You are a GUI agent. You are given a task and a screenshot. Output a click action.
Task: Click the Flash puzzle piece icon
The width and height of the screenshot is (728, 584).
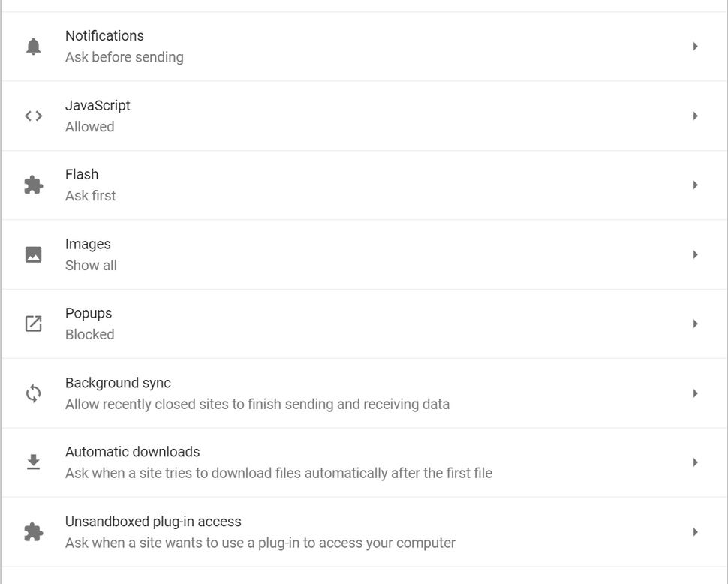33,185
